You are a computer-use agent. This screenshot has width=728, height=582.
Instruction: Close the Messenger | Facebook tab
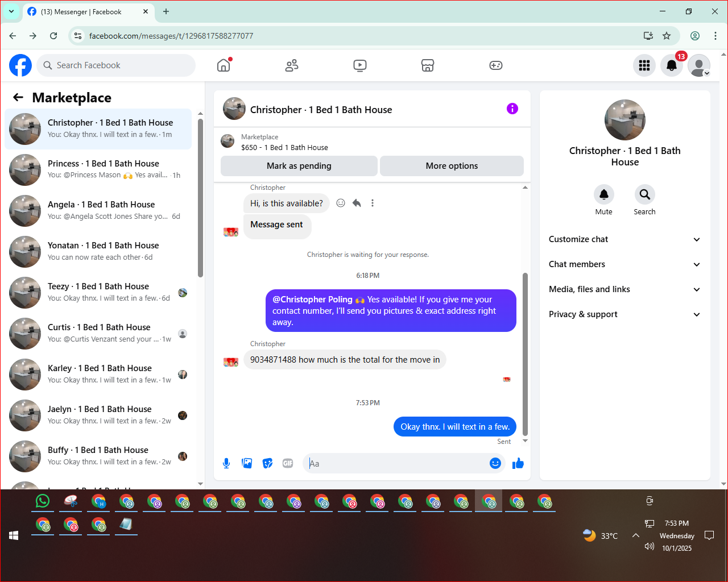146,11
